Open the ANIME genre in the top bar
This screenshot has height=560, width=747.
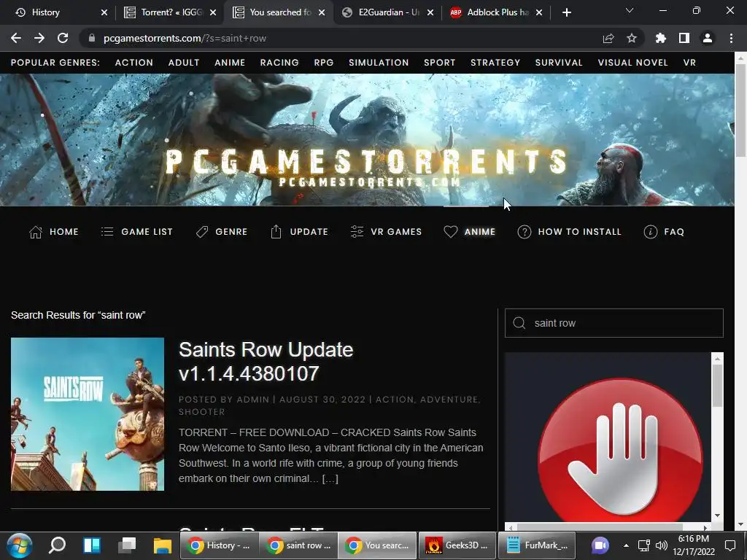(x=230, y=63)
